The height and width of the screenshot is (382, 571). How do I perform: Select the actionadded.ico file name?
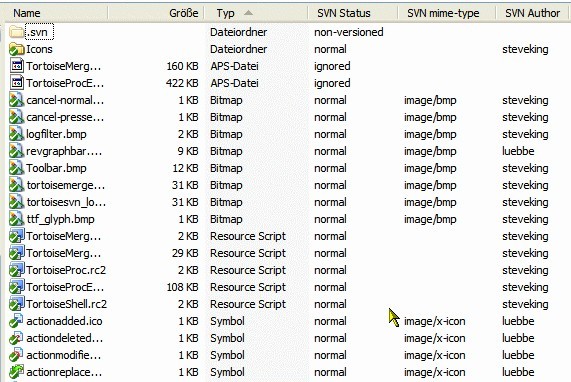coord(64,321)
